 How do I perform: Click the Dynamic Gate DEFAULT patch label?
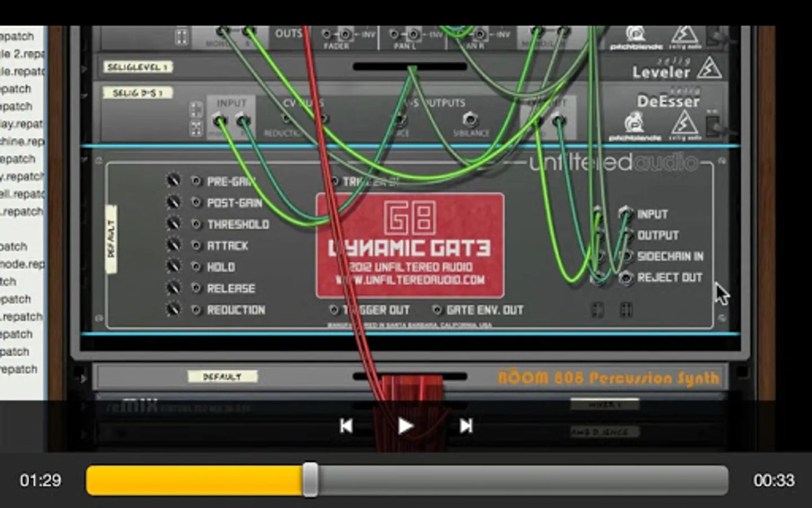[111, 239]
